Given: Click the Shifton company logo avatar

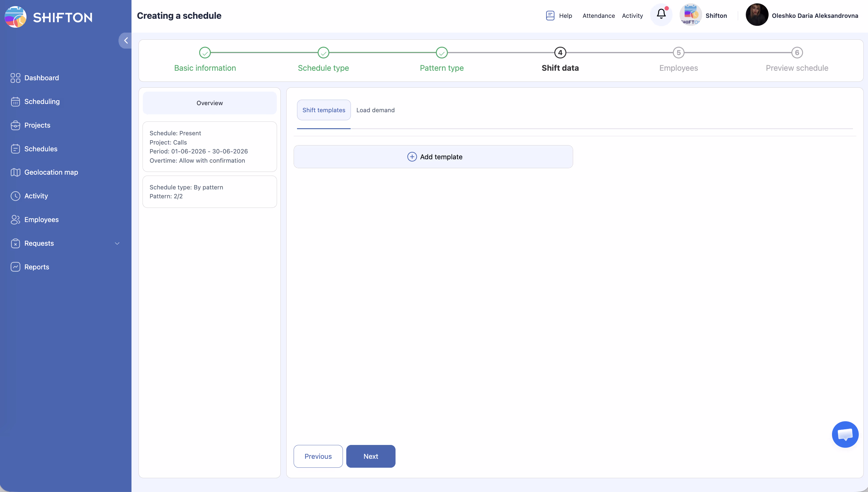Looking at the screenshot, I should [690, 15].
